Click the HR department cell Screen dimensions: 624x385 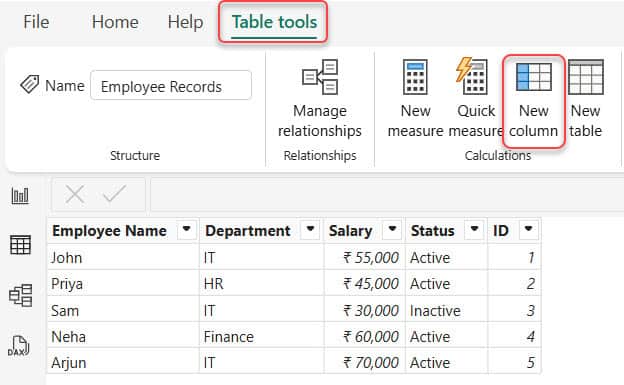coord(262,283)
